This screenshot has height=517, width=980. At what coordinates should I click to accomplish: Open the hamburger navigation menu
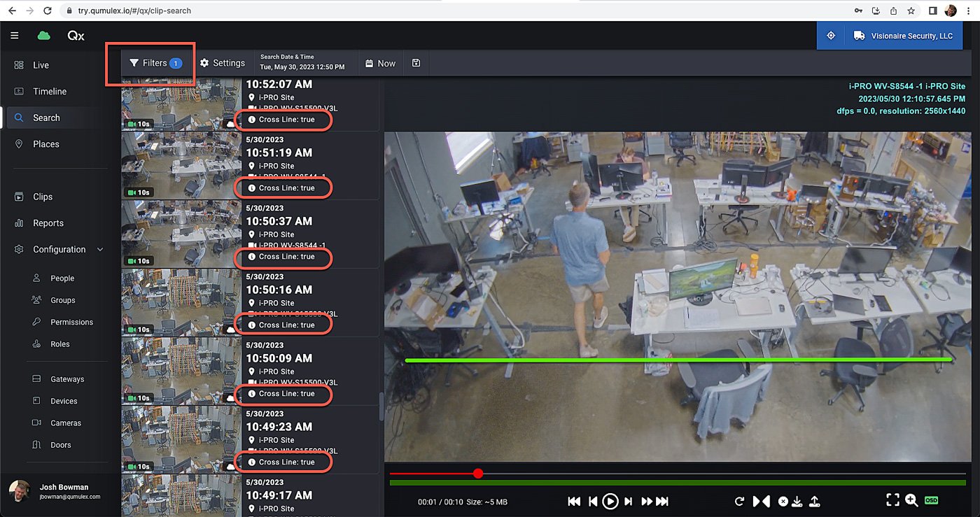[x=15, y=34]
